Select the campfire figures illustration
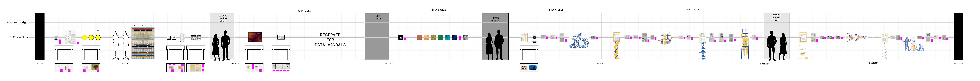This screenshot has width=980, height=81. tap(913, 44)
